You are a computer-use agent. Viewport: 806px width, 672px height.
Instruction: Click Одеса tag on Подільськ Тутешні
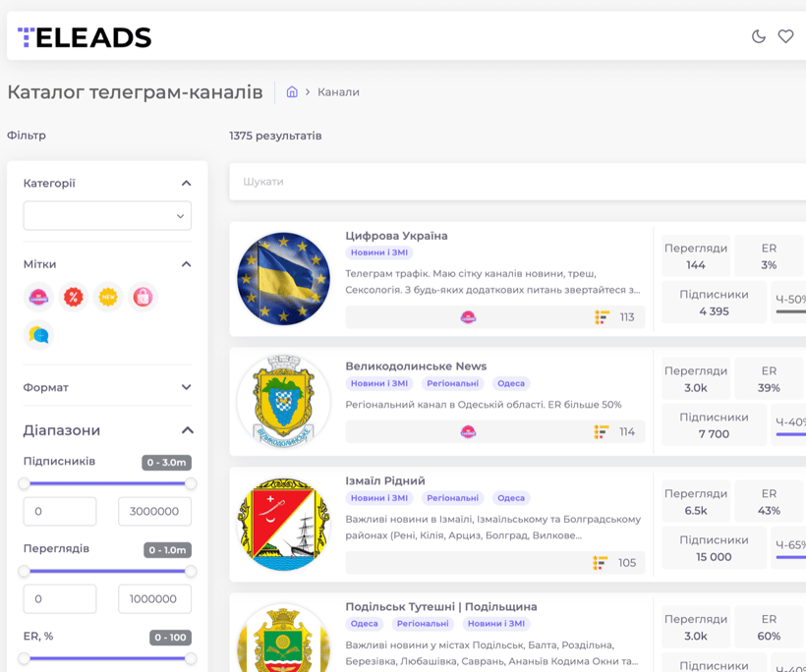pos(365,624)
